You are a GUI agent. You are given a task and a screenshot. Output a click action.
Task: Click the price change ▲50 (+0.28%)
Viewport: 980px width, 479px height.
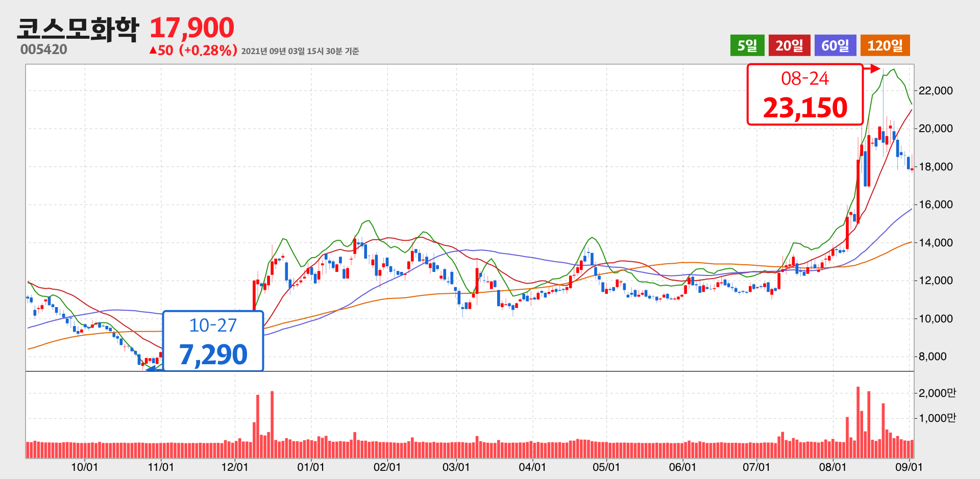[x=193, y=50]
